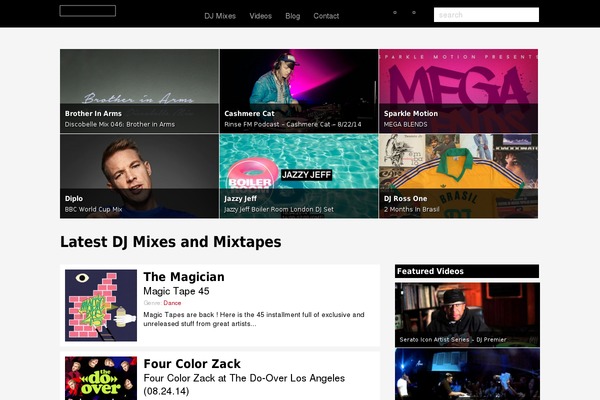Open the Contact page

[x=326, y=16]
